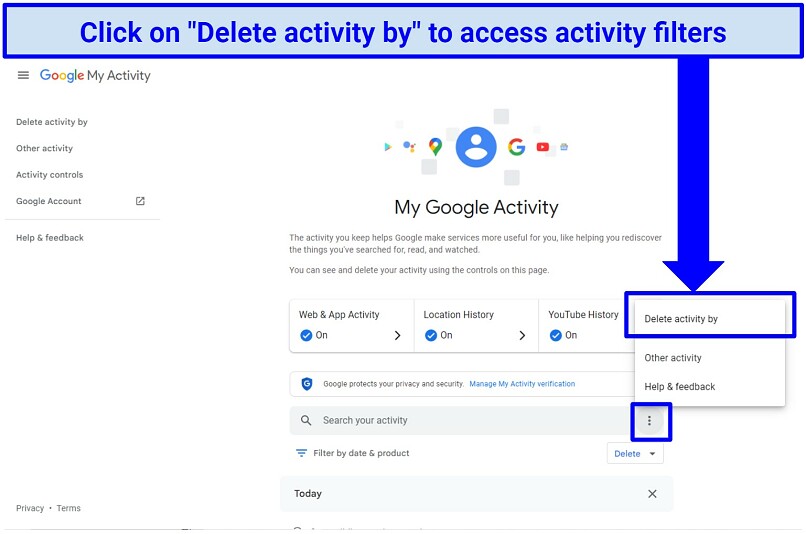The height and width of the screenshot is (534, 806).
Task: Click Manage My Activity verification link
Action: [522, 384]
